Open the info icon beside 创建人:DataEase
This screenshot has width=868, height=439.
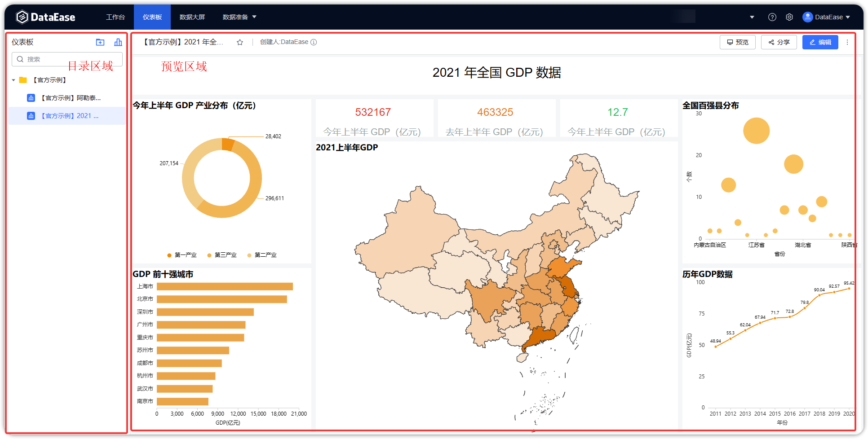[x=314, y=42]
